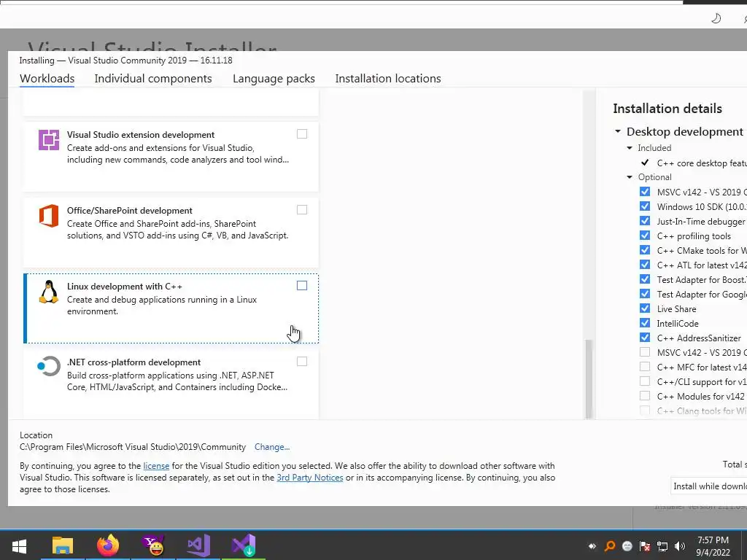This screenshot has width=747, height=560.
Task: Click the orange magnifier tray icon
Action: pos(609,546)
